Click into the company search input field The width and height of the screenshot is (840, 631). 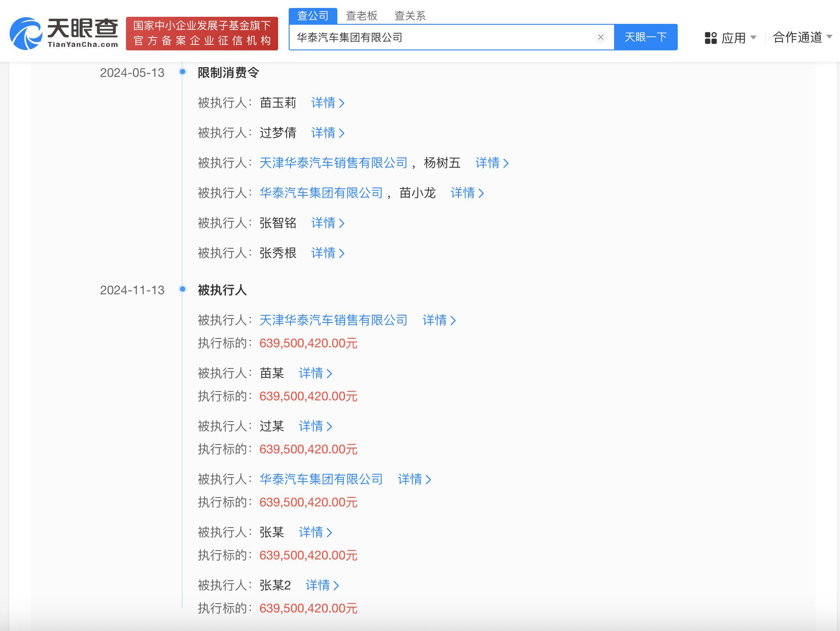click(442, 38)
